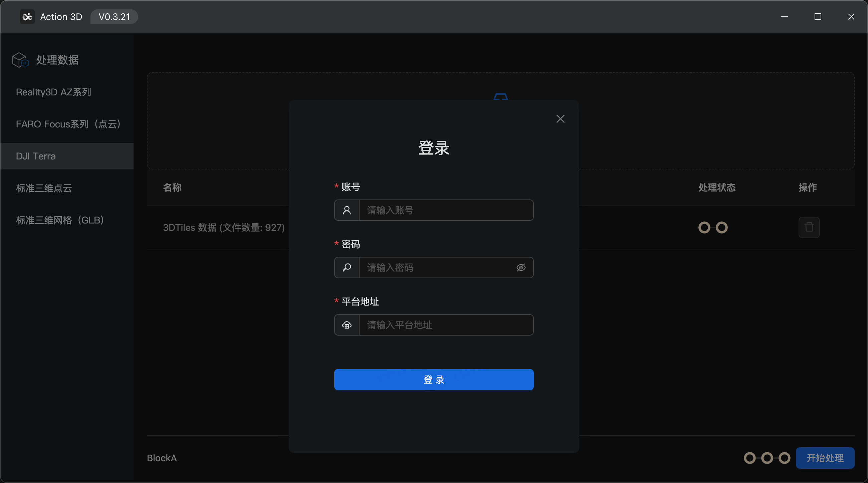Select Reality3D AZ系列 in sidebar
The image size is (868, 483).
(67, 92)
